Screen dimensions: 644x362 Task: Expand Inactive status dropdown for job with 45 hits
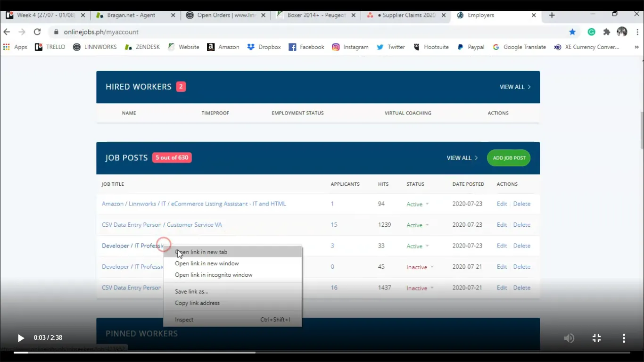coord(420,267)
